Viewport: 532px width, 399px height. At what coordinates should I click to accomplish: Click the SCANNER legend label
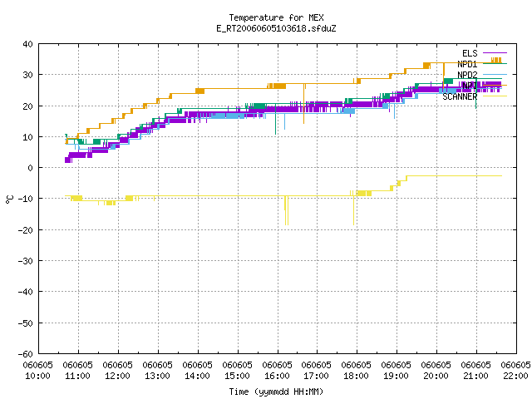460,96
